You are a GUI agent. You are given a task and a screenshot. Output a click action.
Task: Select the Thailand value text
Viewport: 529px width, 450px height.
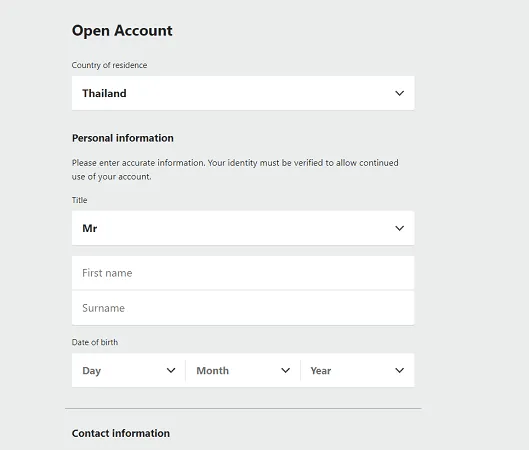click(104, 93)
